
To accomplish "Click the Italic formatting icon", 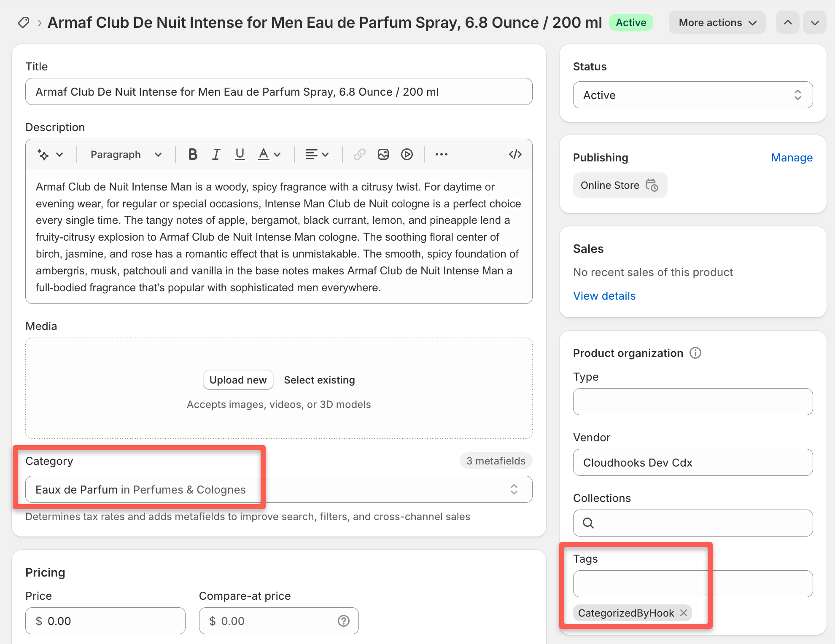I will [216, 154].
